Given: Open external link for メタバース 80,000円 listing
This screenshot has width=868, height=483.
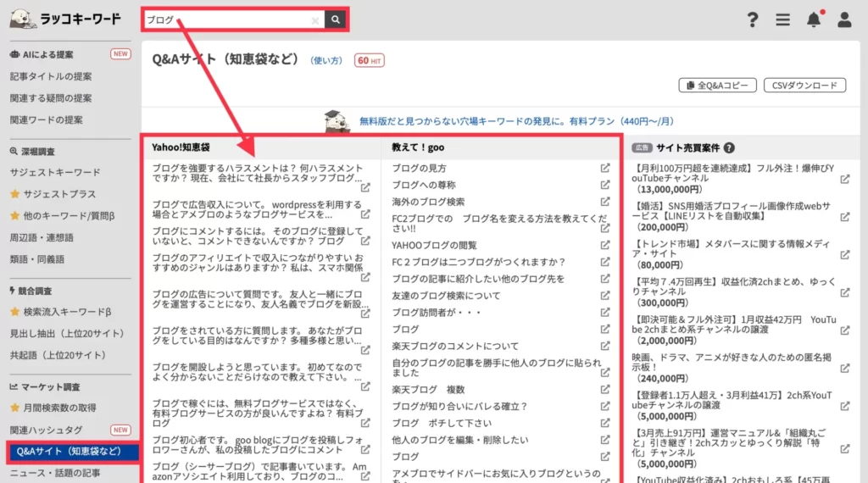Looking at the screenshot, I should (845, 254).
